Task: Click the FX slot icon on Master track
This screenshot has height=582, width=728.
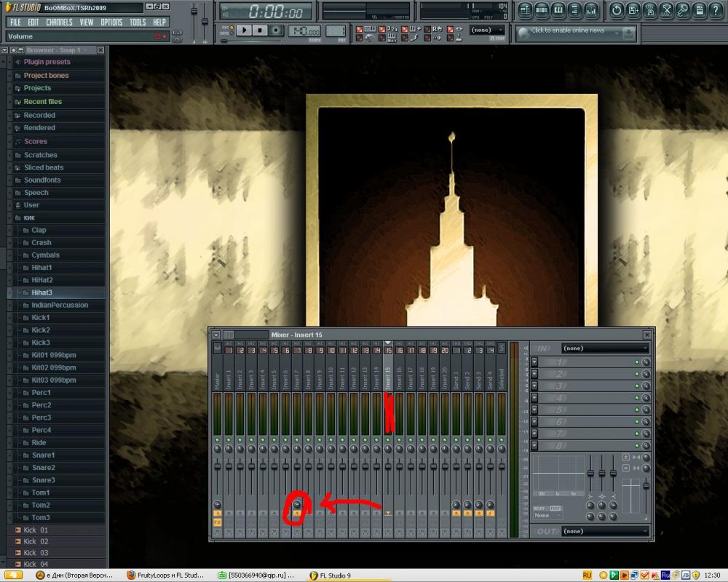Action: [217, 522]
